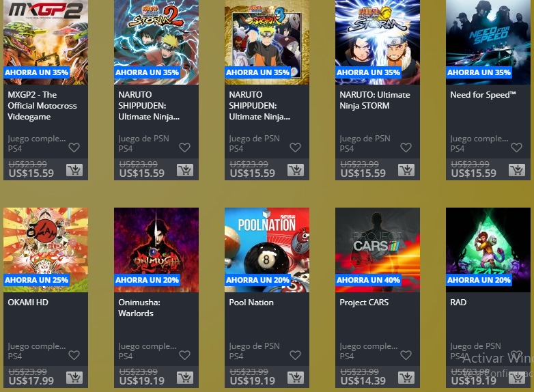Toggle wishlist heart for OKAMI HD
This screenshot has height=392, width=534.
pos(74,355)
